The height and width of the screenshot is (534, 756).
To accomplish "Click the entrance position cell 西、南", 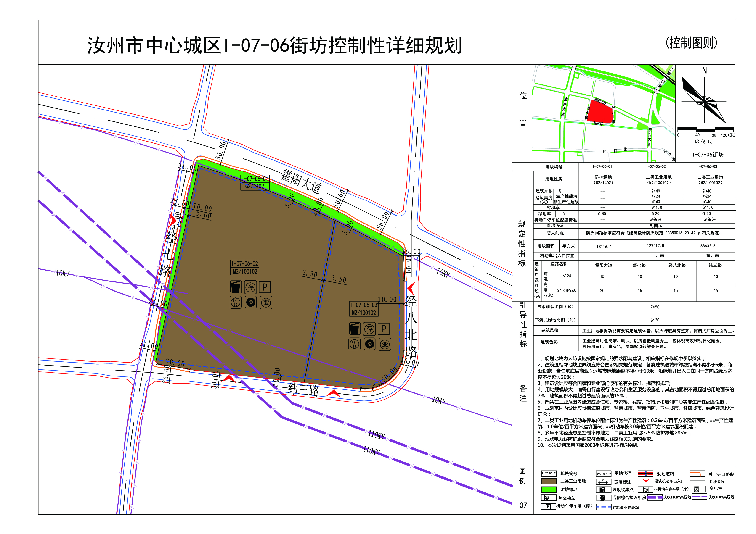I will [x=658, y=256].
